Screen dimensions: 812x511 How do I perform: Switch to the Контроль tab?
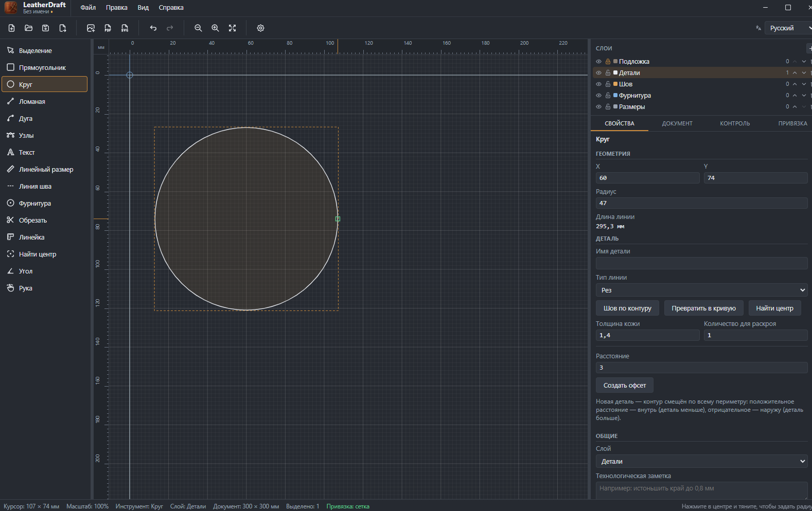click(735, 123)
